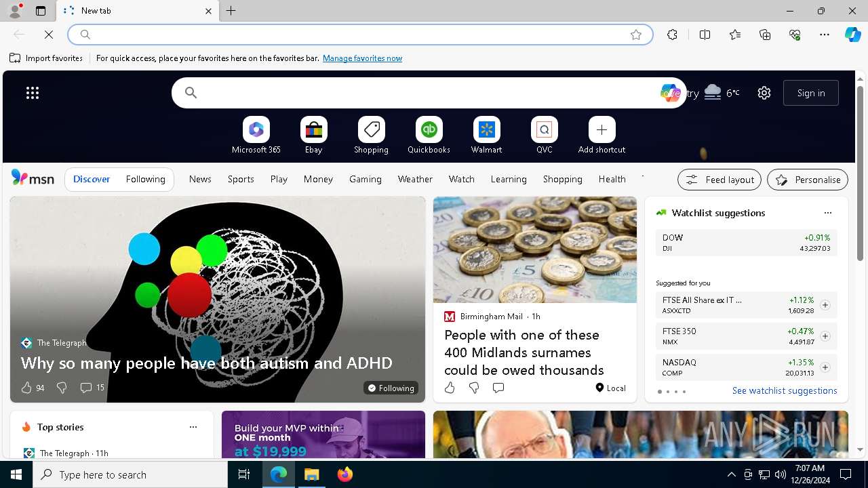Like the Midlands surnames article
Image resolution: width=868 pixels, height=488 pixels.
[x=450, y=388]
